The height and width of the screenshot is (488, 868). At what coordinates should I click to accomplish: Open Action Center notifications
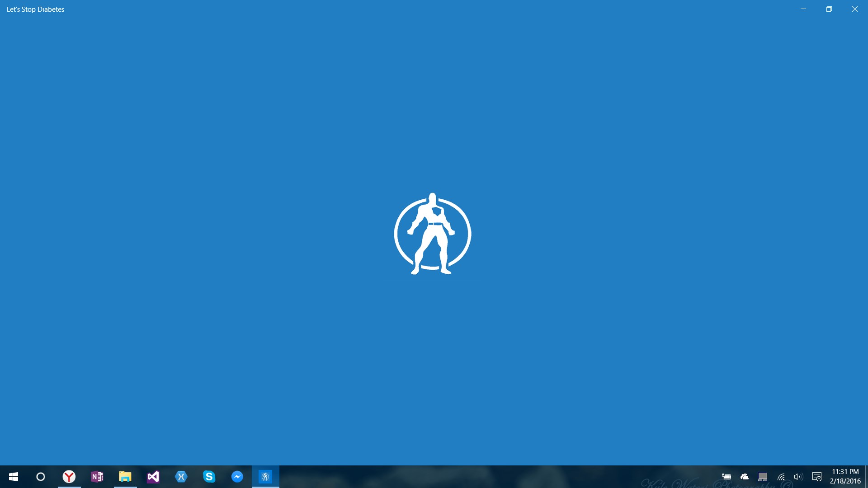(x=817, y=477)
